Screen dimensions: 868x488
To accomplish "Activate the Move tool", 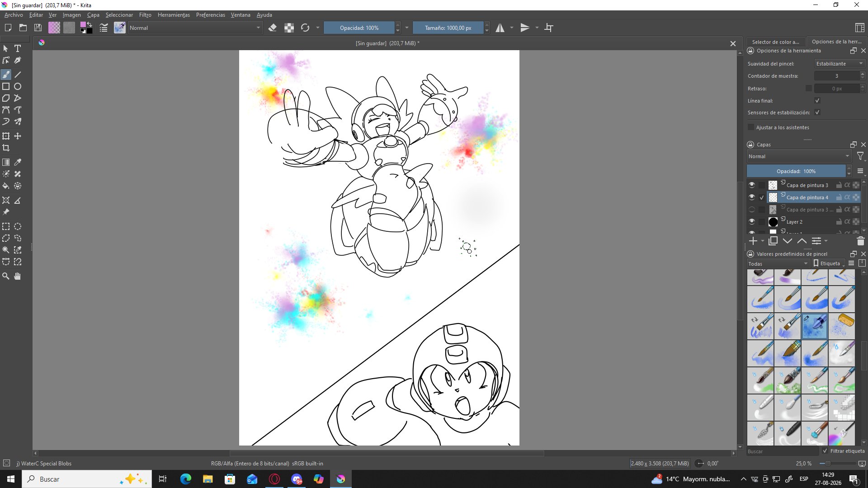I will pos(18,136).
